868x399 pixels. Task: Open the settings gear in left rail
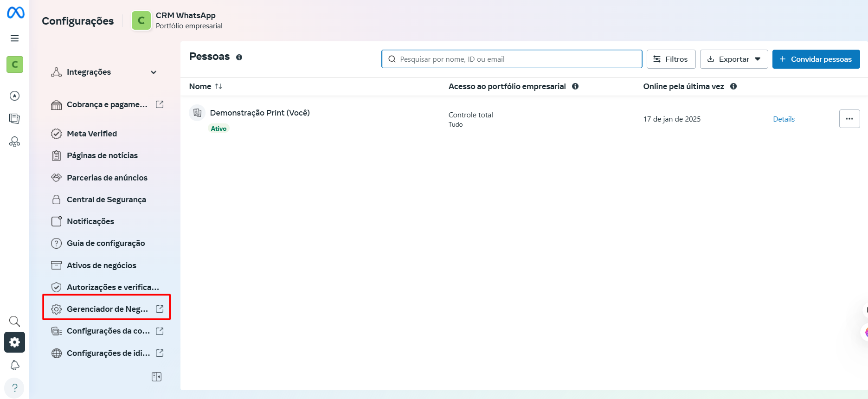[x=15, y=342]
